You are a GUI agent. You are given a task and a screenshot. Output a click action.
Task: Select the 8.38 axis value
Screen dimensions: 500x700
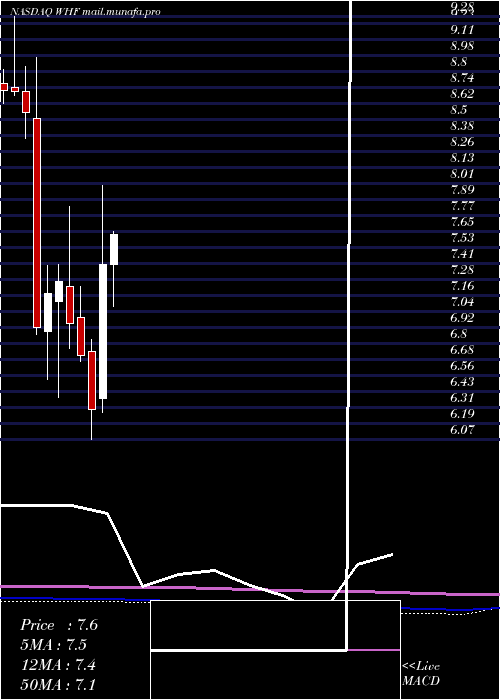(462, 126)
